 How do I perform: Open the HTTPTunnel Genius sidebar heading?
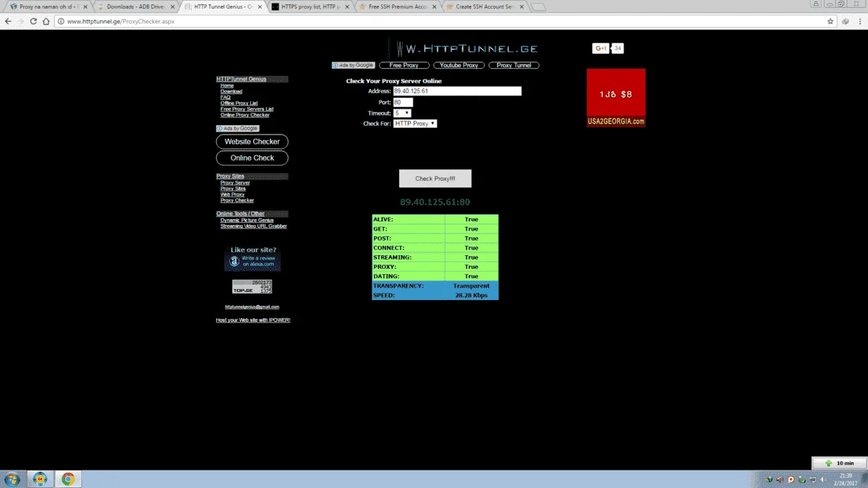coord(241,79)
